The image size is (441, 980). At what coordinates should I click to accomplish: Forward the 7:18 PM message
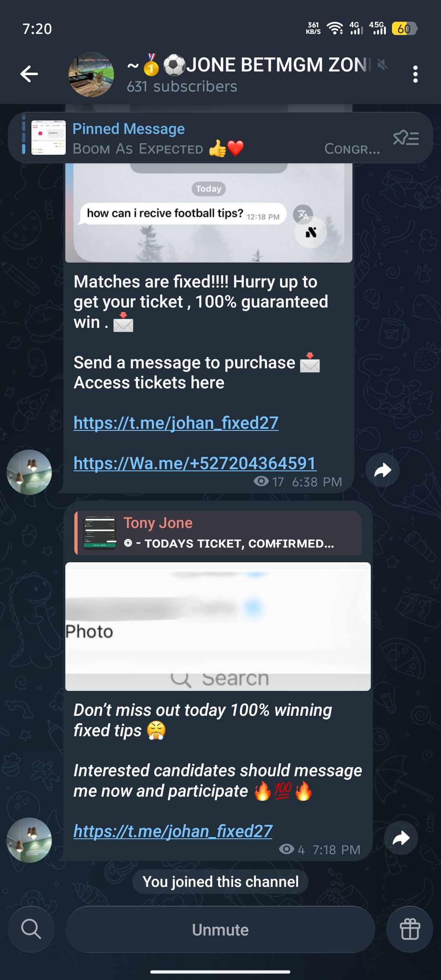point(401,838)
